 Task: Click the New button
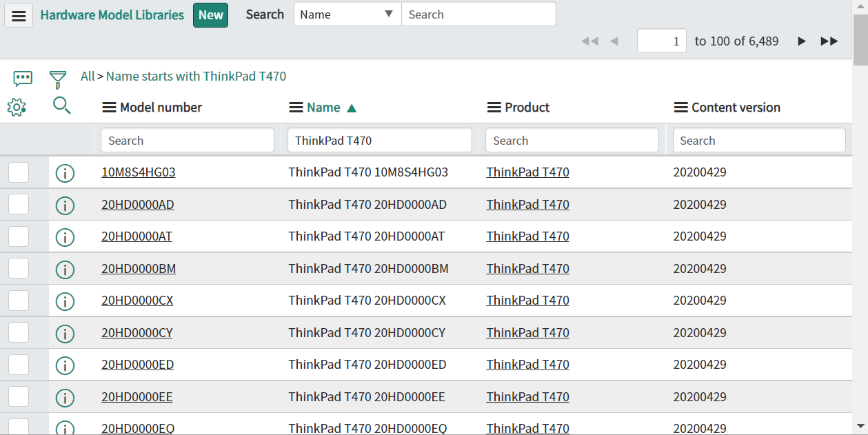pyautogui.click(x=210, y=15)
